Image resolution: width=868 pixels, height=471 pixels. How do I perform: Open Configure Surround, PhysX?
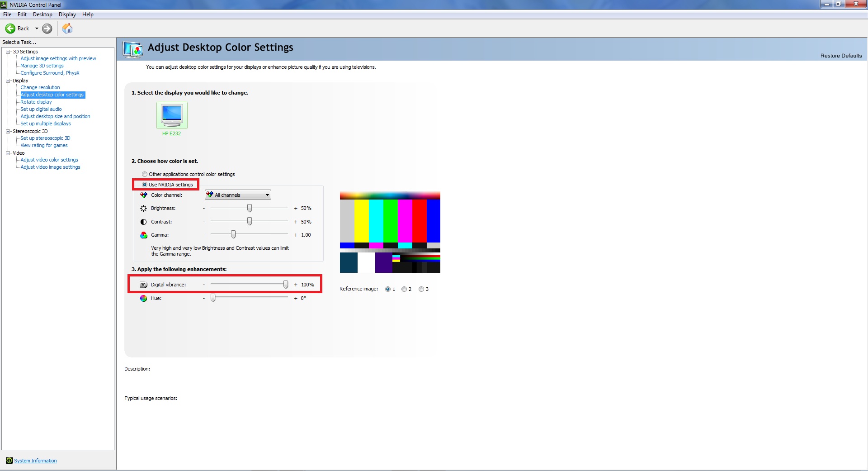[x=50, y=73]
